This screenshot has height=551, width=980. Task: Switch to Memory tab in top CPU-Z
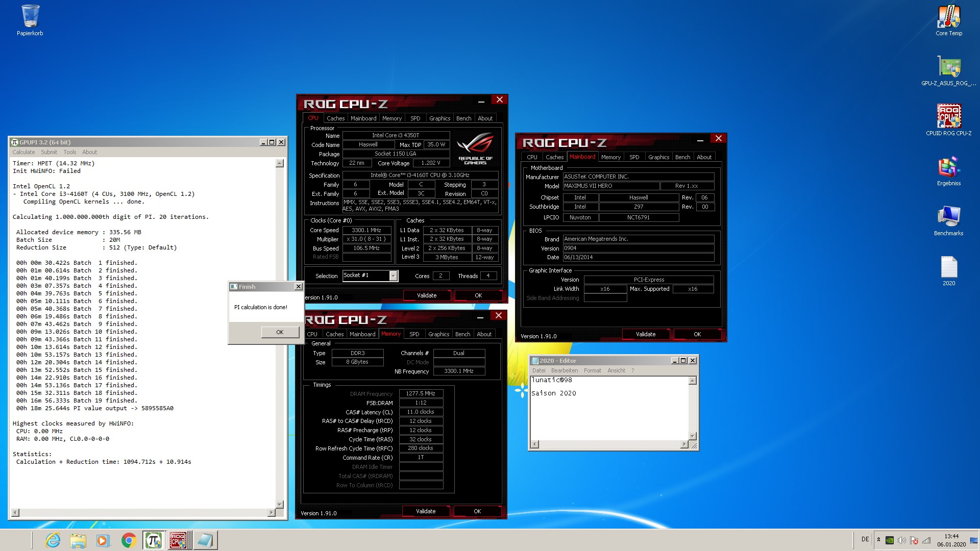point(392,118)
